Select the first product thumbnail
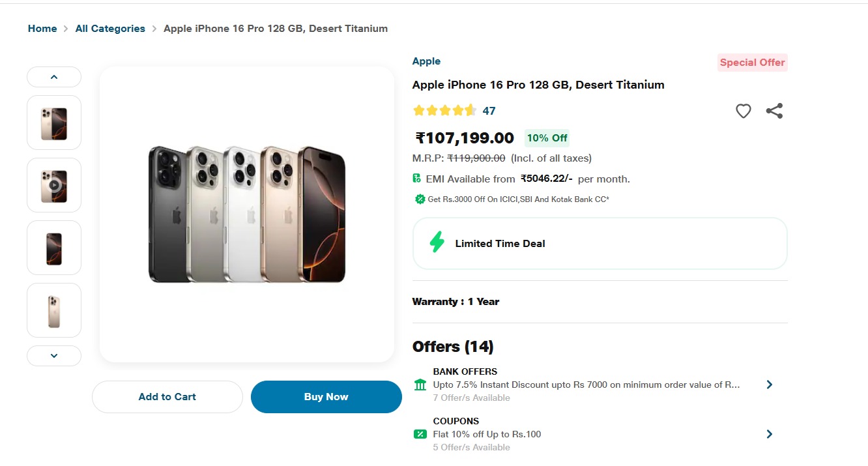The image size is (868, 466). [54, 123]
